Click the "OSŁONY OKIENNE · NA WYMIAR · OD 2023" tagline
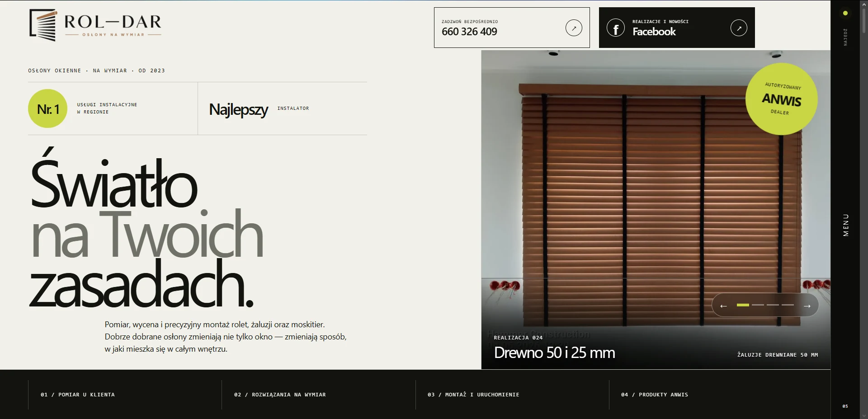 (x=96, y=71)
